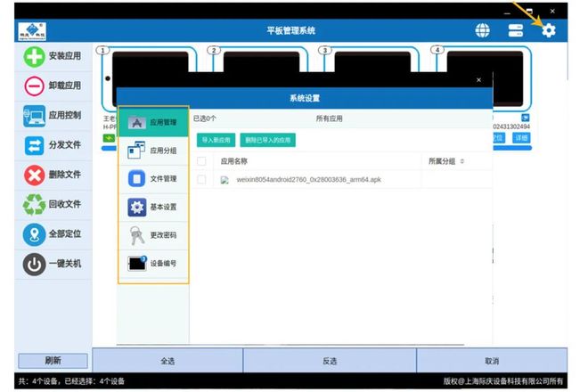Sort by 所属分组 column arrow
Screen dimensions: 588x392
(x=462, y=161)
